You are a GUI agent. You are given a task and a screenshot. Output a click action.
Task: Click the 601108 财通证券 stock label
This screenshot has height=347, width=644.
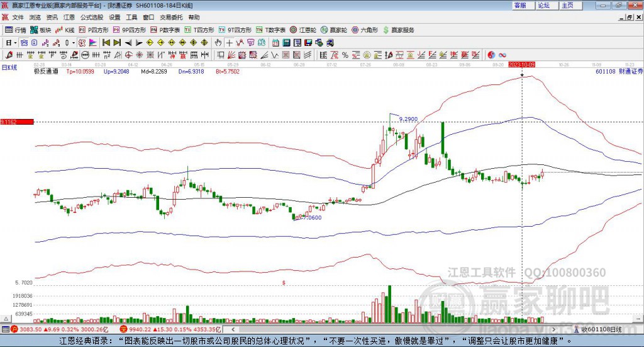tap(619, 72)
